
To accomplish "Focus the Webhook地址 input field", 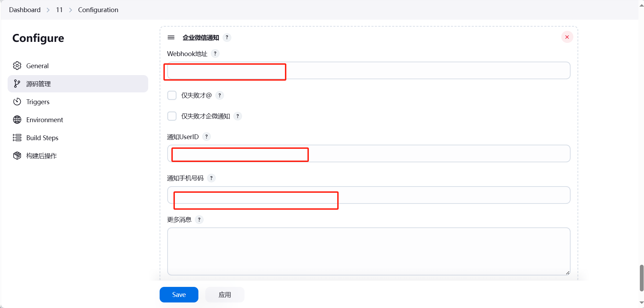I will point(369,71).
